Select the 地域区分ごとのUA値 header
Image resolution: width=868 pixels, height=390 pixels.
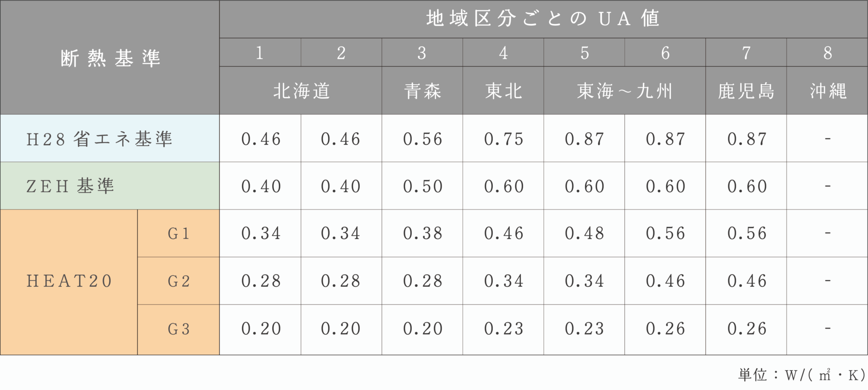(x=543, y=19)
